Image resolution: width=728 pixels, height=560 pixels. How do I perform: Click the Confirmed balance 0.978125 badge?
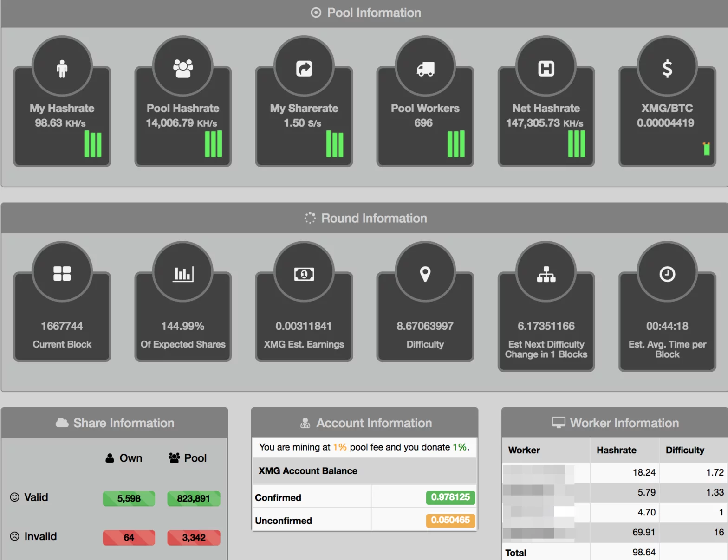tap(450, 497)
